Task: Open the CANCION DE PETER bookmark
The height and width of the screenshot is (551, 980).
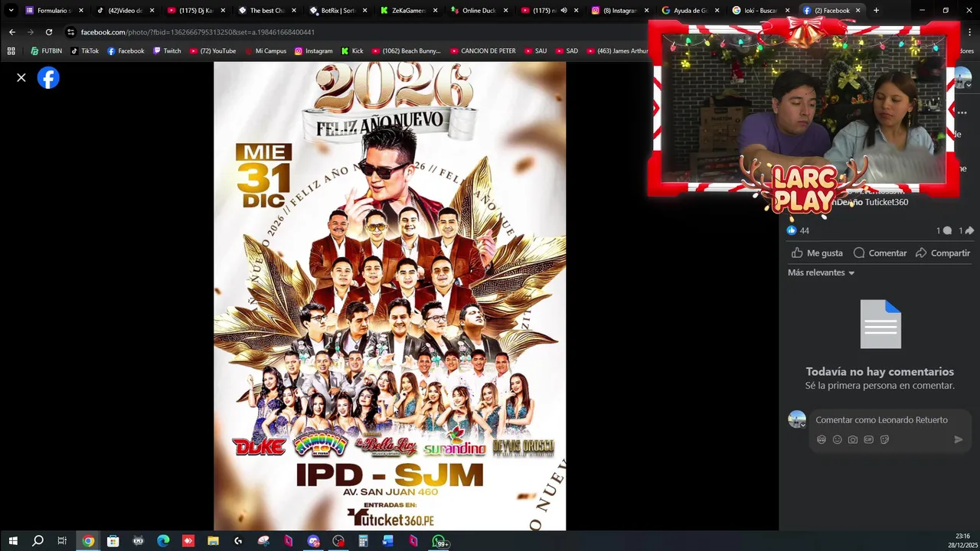Action: pyautogui.click(x=482, y=51)
